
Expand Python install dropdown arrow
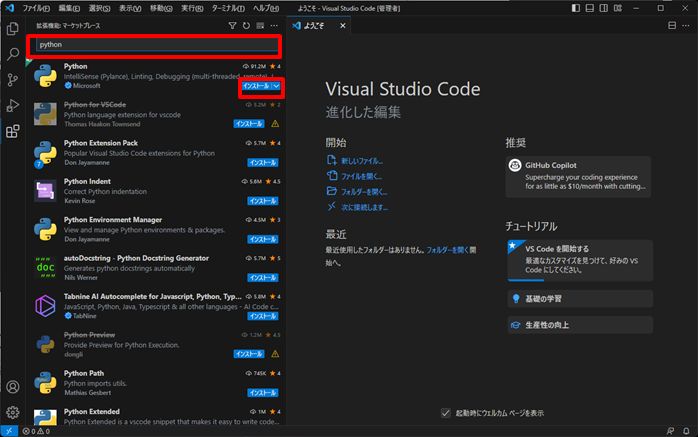click(x=276, y=86)
